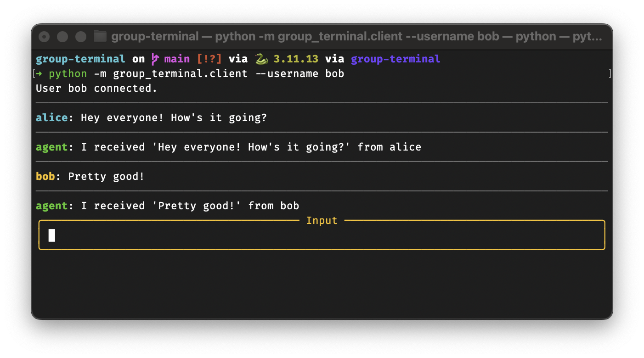Minimize the terminal window
644x358 pixels.
click(x=62, y=37)
